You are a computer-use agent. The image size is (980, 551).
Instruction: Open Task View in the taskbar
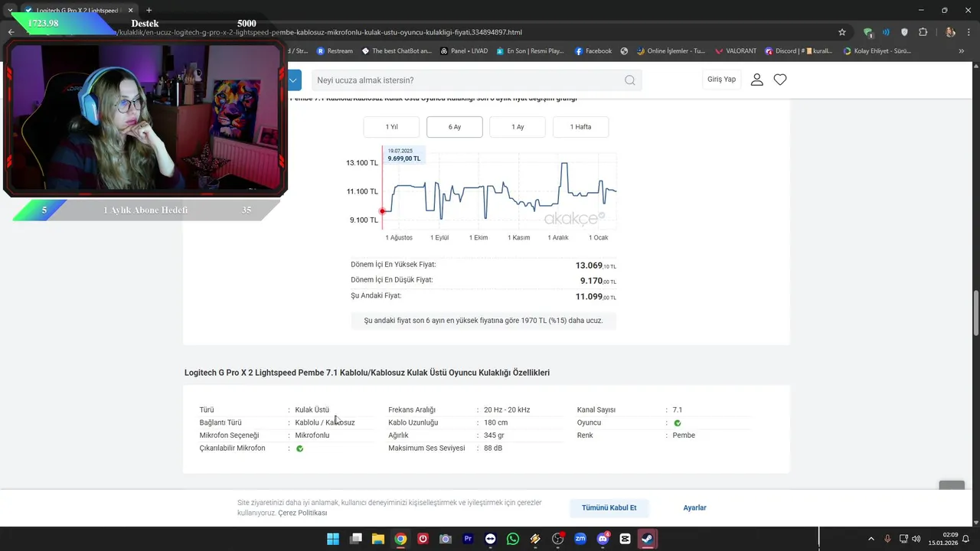coord(355,539)
